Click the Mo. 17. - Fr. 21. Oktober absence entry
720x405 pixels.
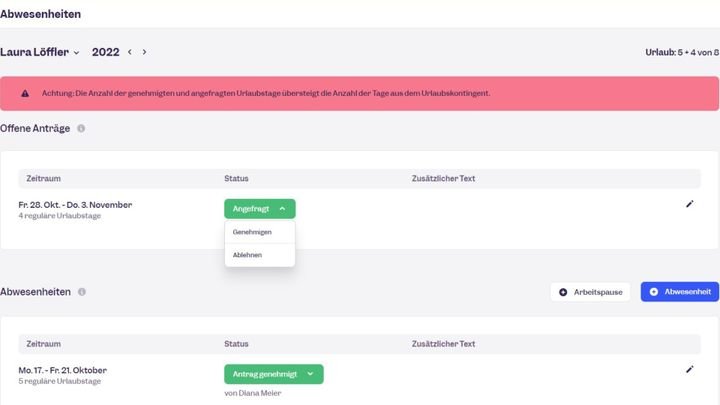[x=62, y=370]
